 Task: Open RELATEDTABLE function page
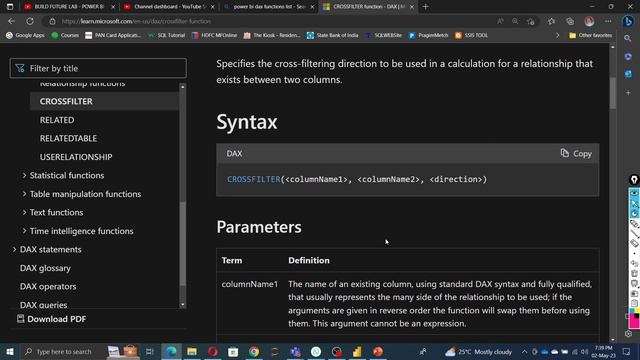68,138
